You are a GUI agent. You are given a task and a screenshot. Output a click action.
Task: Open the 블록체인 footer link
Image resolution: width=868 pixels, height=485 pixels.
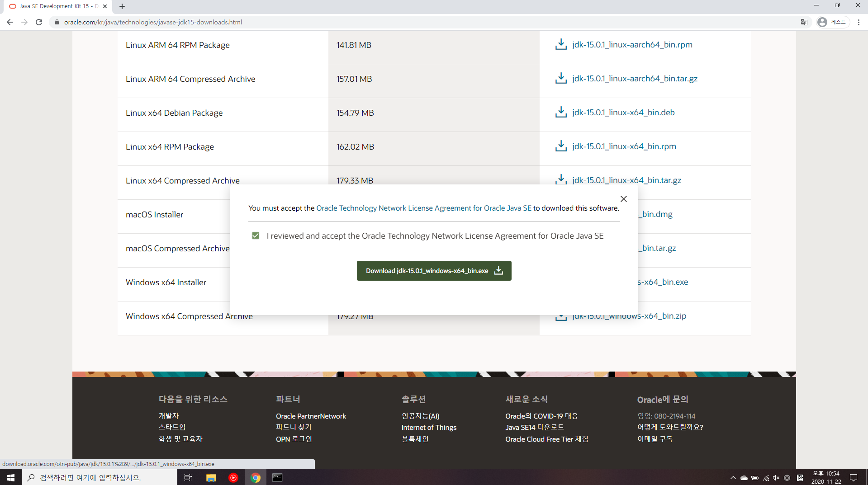[415, 439]
